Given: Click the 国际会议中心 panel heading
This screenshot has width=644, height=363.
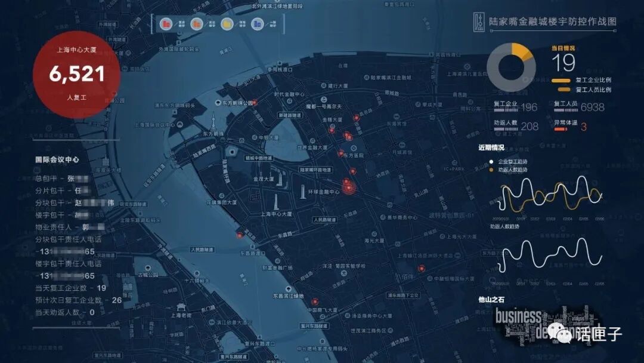Looking at the screenshot, I should [57, 159].
